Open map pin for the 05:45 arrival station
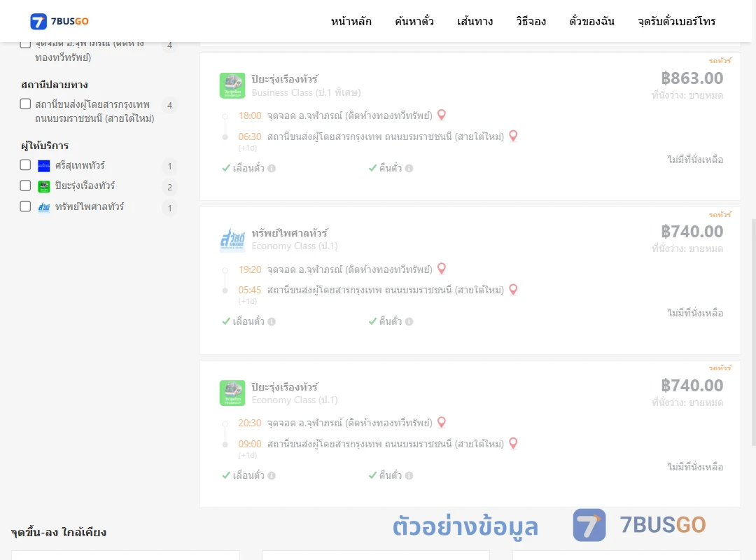The image size is (756, 560). pyautogui.click(x=513, y=289)
